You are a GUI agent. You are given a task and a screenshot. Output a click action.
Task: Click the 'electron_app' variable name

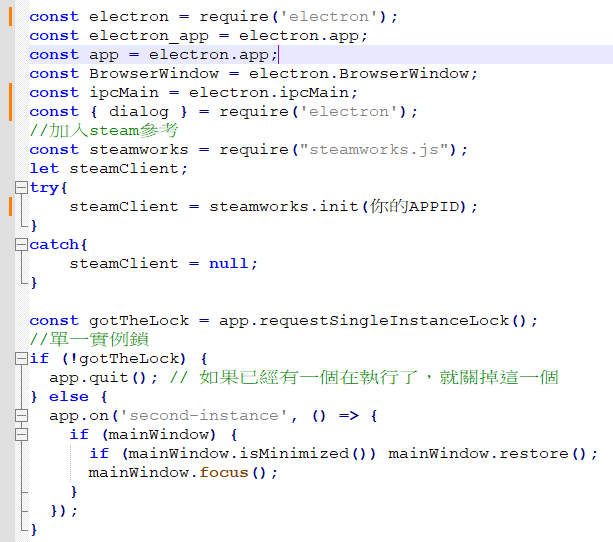click(x=149, y=36)
